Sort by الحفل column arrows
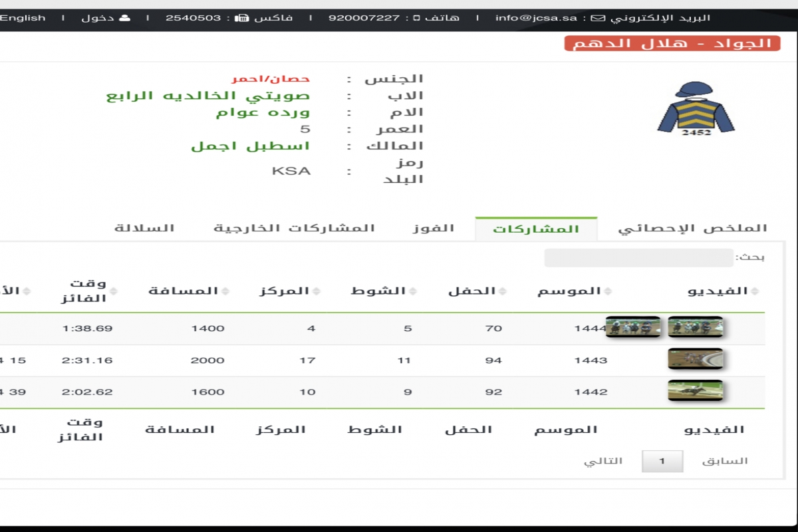Viewport: 798px width, 532px height. pos(501,291)
